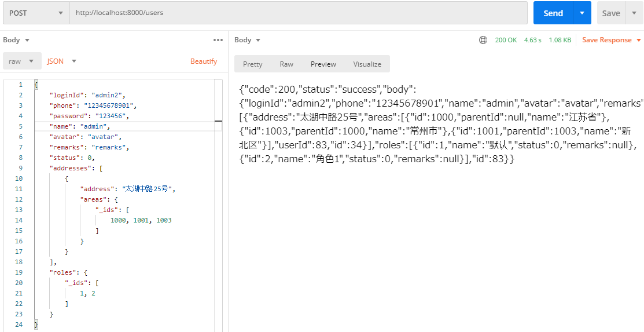Click the globe network info icon
This screenshot has height=332, width=644.
pyautogui.click(x=483, y=40)
